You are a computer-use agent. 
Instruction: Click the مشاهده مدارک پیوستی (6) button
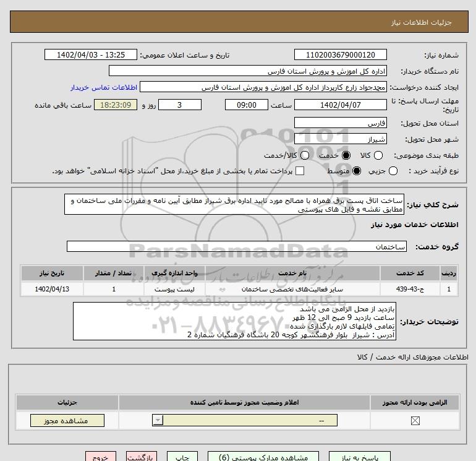point(263,457)
